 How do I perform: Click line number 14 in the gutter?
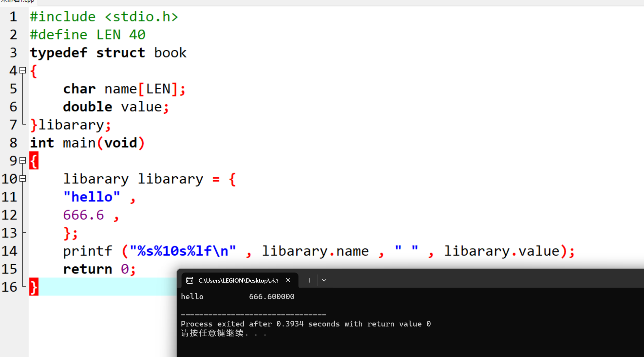pos(9,251)
